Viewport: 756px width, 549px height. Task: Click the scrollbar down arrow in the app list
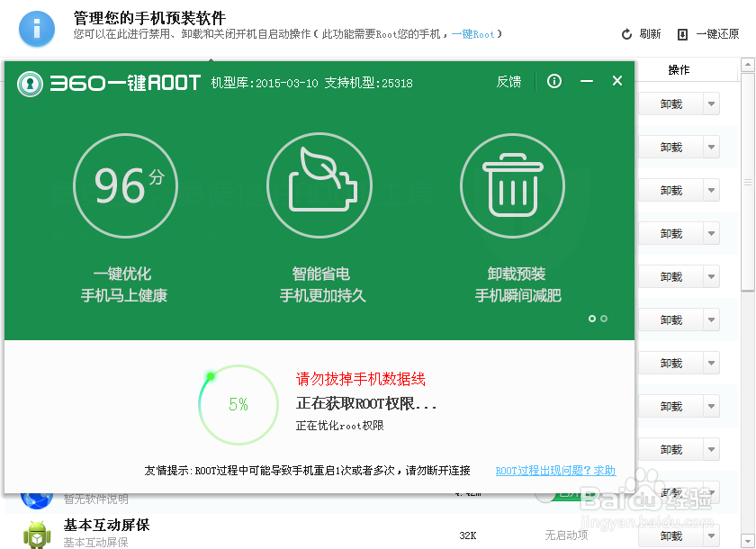coord(747,541)
